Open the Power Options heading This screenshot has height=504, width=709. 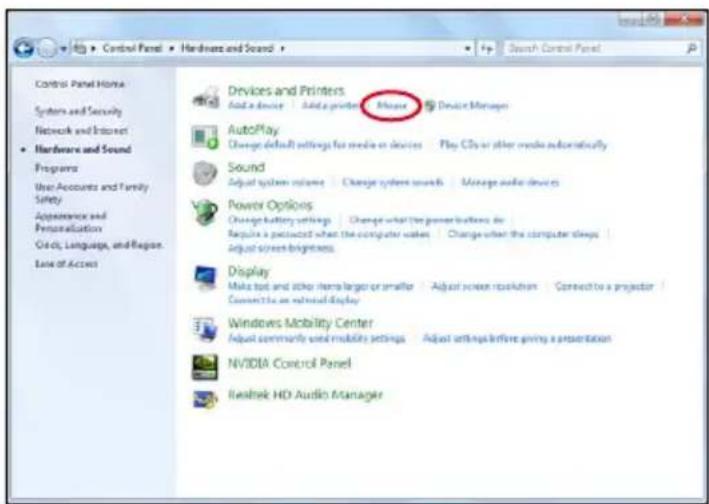tap(270, 206)
